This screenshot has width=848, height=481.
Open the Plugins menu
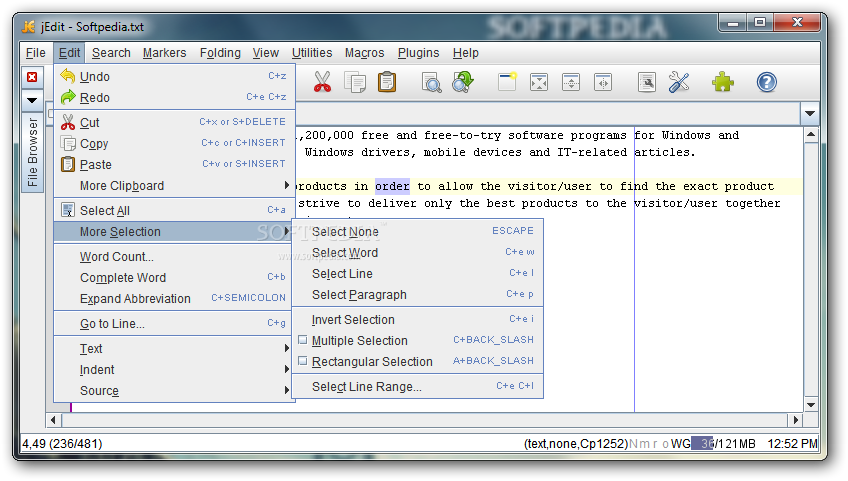419,53
